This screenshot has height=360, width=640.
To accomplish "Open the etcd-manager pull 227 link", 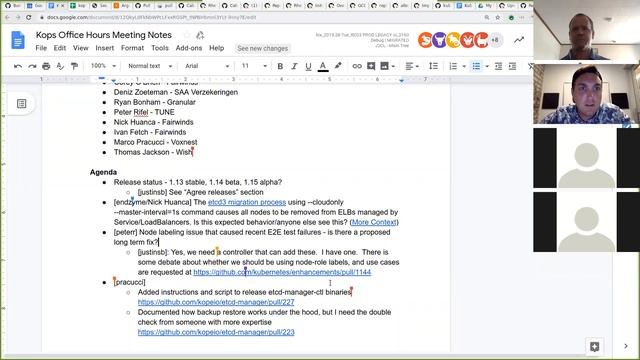I will (216, 302).
